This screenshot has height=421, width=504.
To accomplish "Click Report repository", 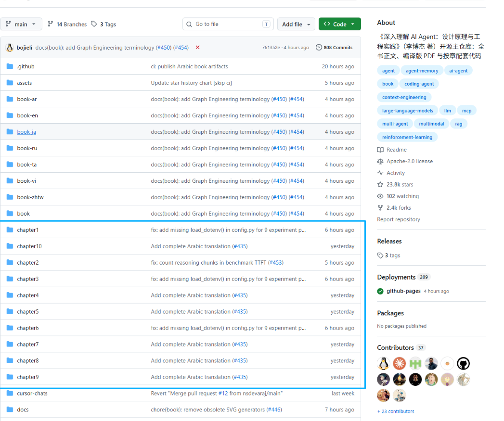I will 398,219.
